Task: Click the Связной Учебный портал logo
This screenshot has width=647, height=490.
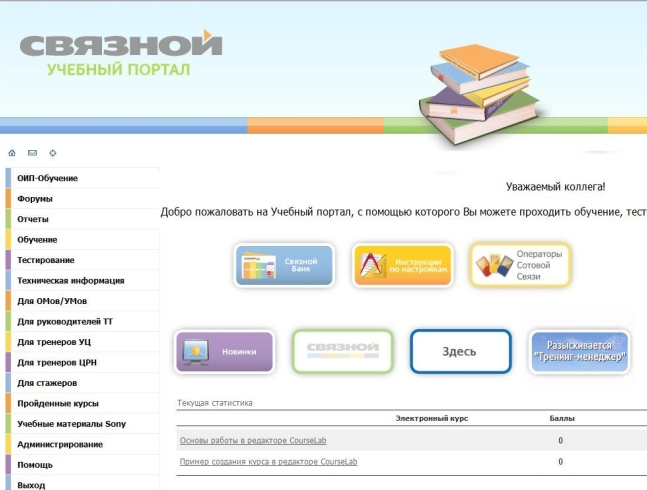Action: (x=120, y=54)
